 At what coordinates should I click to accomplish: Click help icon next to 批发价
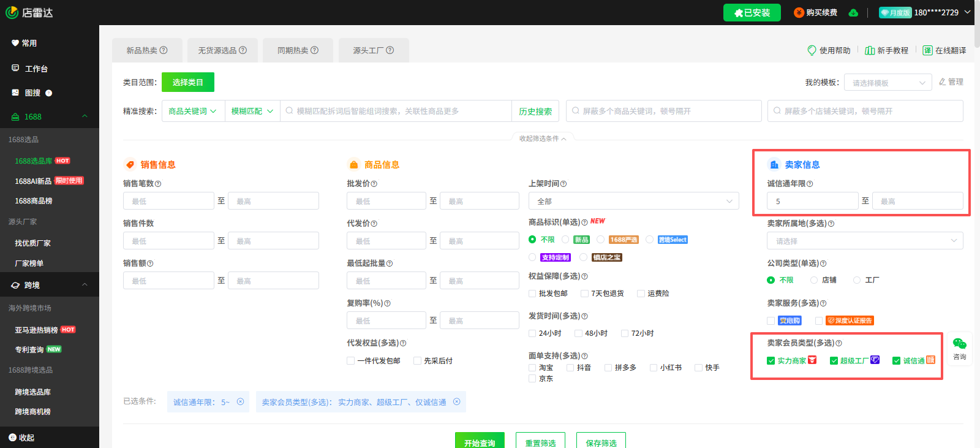point(374,184)
